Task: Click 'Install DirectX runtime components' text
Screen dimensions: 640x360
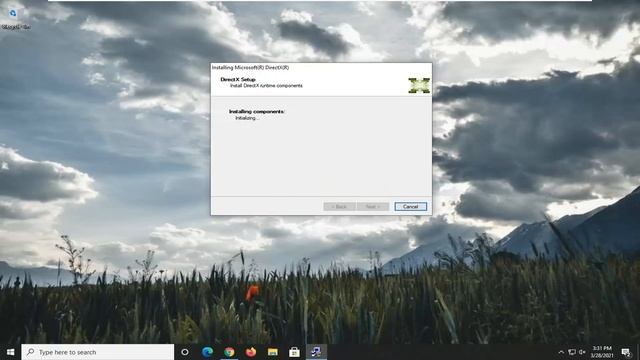Action: [266, 86]
